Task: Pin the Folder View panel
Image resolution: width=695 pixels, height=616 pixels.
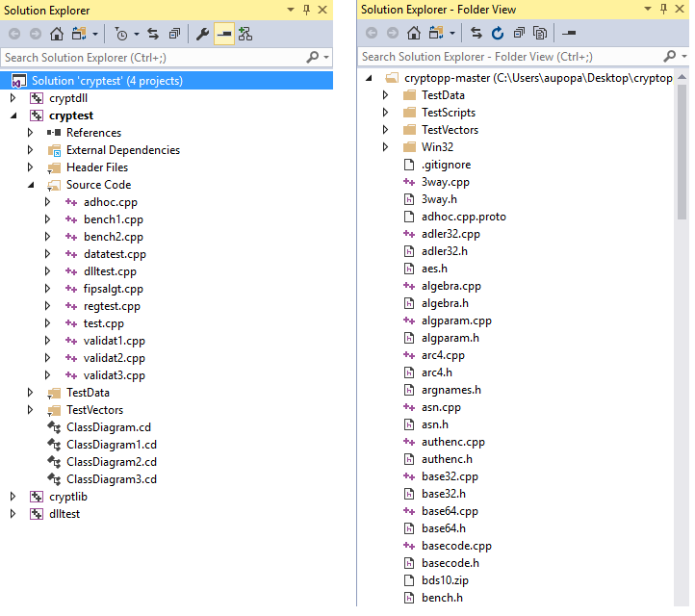Action: (x=663, y=9)
